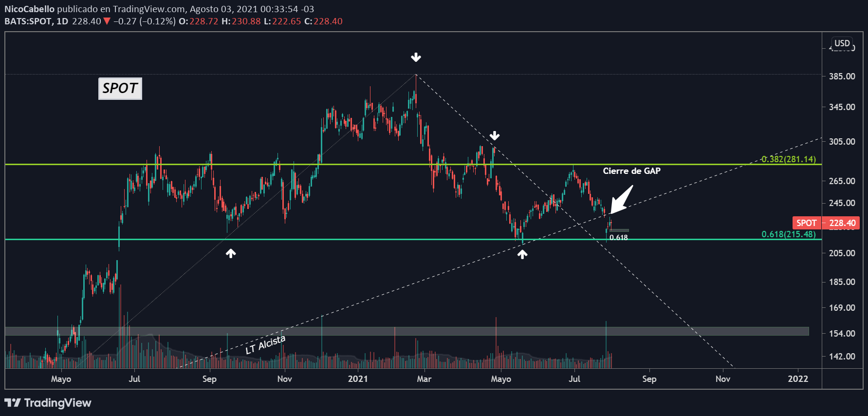Click the 305.00 price axis label
The width and height of the screenshot is (868, 416).
[842, 142]
